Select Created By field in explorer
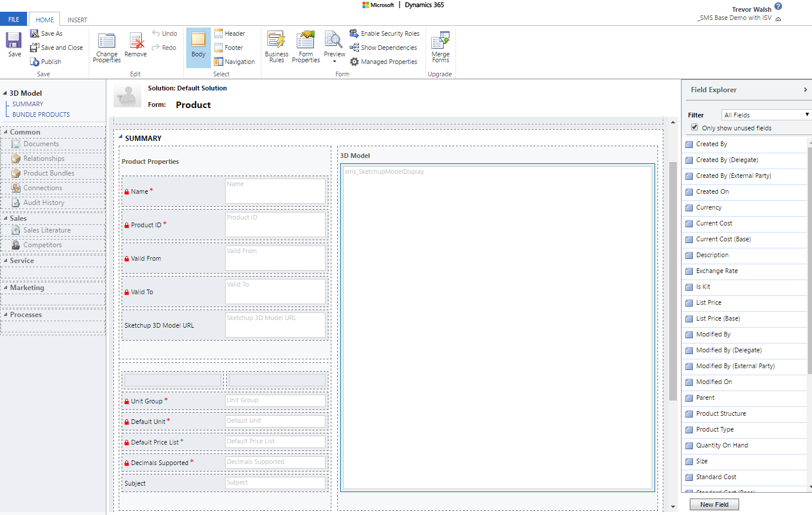Viewport: 812px width, 515px height. [744, 144]
